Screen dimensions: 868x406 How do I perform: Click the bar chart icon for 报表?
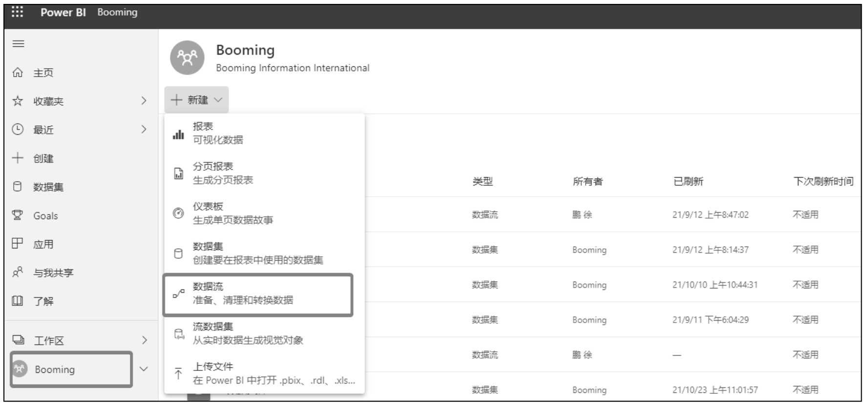(179, 134)
